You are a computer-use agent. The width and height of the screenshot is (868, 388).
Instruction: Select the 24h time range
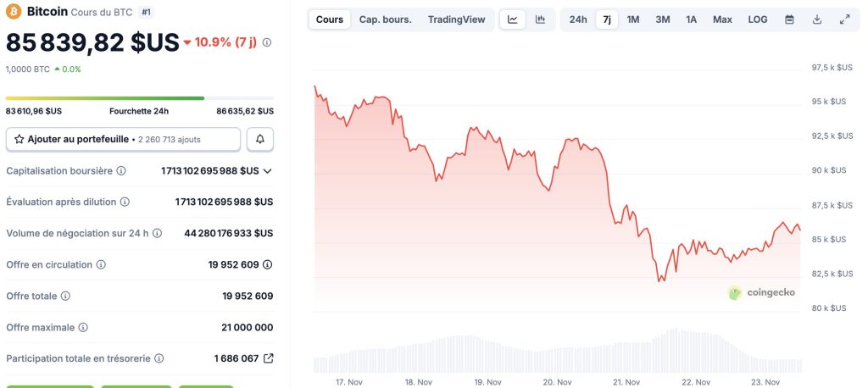tap(578, 19)
